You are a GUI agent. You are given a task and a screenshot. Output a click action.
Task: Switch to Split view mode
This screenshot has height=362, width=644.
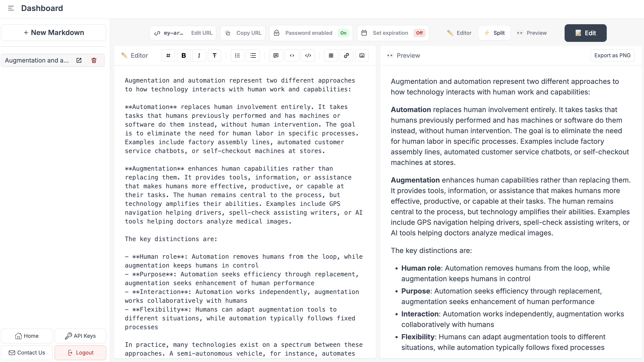coord(494,33)
